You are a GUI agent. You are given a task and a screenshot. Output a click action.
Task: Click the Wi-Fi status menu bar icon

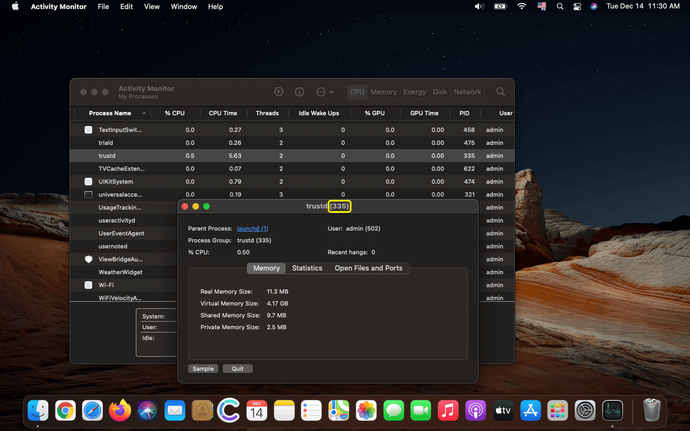[x=521, y=6]
